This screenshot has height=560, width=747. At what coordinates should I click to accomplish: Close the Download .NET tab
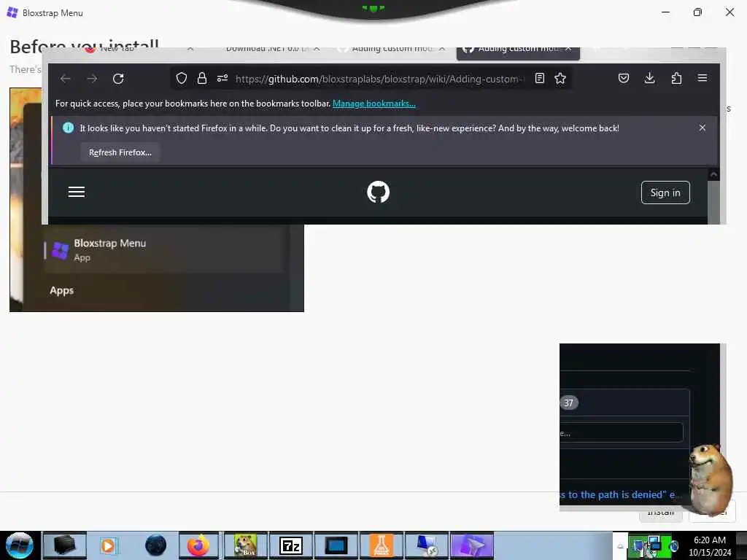click(317, 49)
